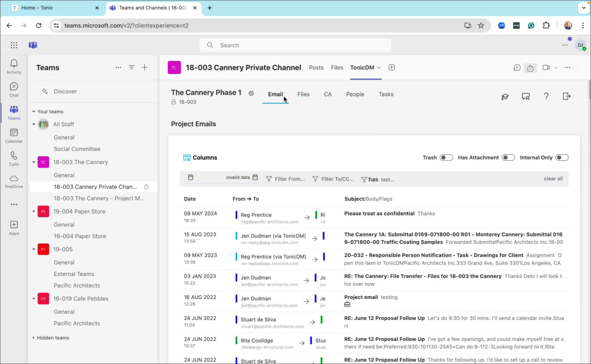Switch to the channel Files tab
The image size is (591, 364).
(x=337, y=68)
